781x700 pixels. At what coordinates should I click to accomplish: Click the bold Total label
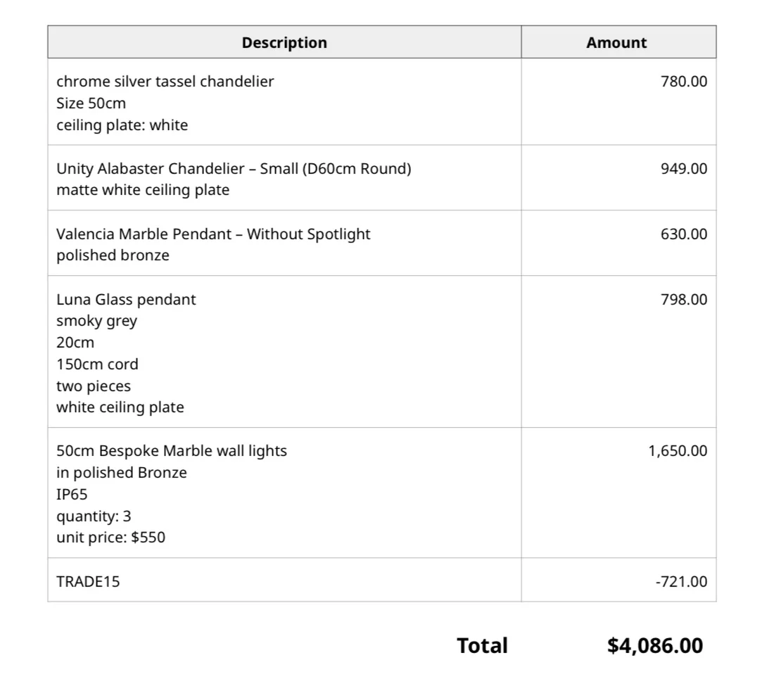(x=482, y=646)
